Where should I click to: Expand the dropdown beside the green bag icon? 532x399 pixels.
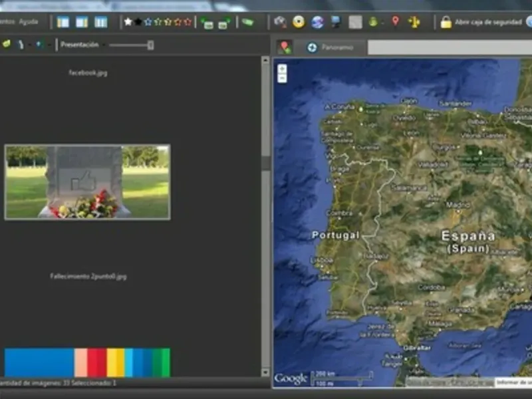[383, 23]
